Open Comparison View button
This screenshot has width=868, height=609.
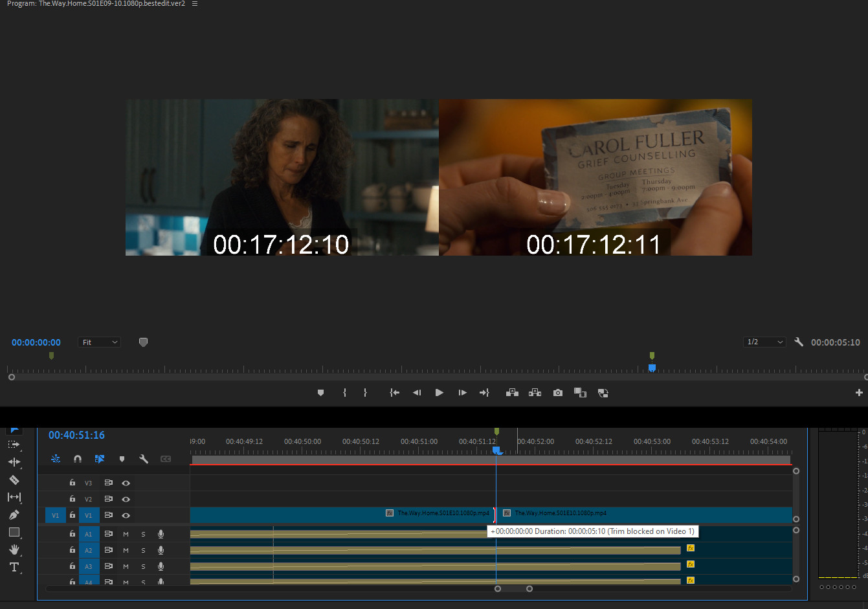(580, 393)
